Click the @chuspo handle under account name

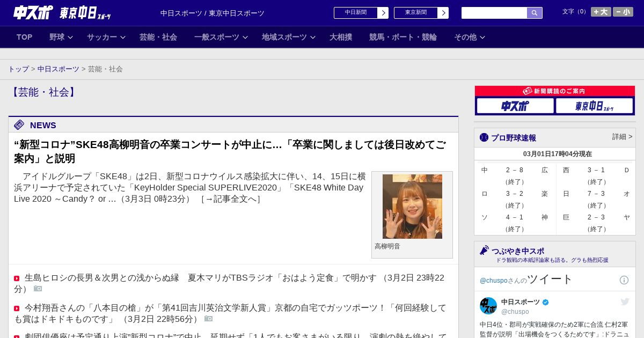click(515, 312)
